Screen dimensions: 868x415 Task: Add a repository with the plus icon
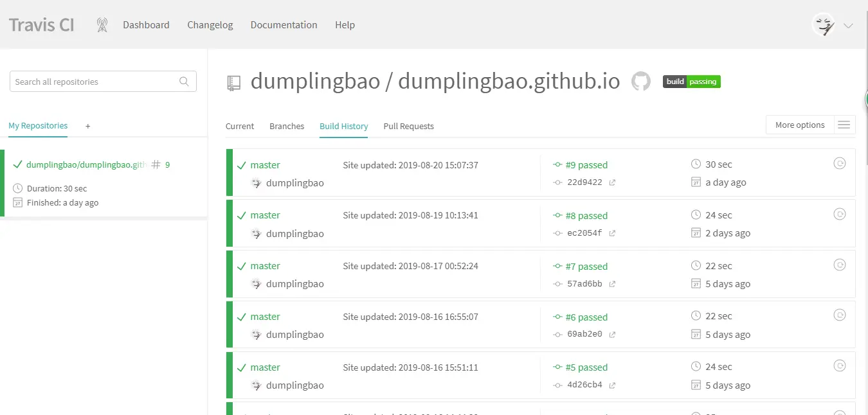click(x=88, y=126)
